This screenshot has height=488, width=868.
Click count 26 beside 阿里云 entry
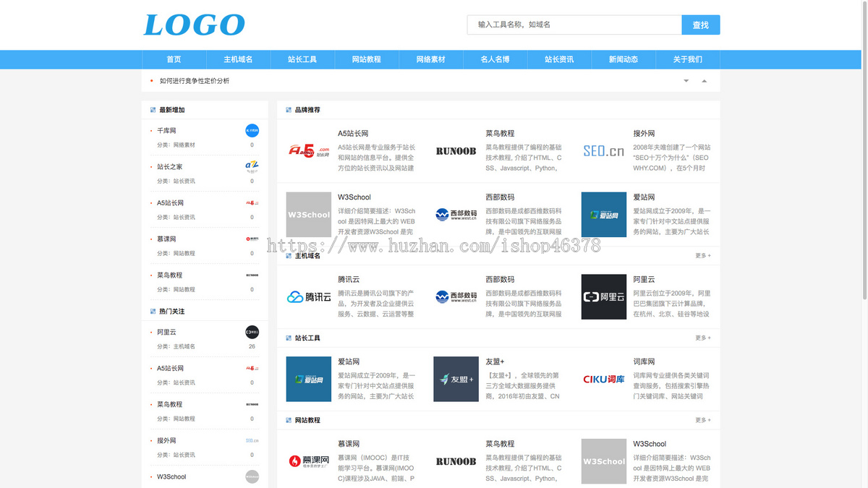tap(252, 347)
